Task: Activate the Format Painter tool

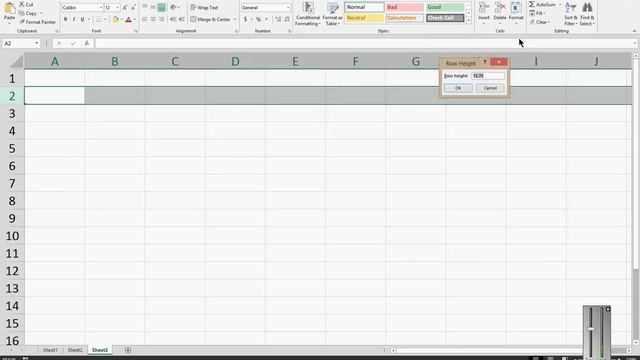Action: [38, 22]
